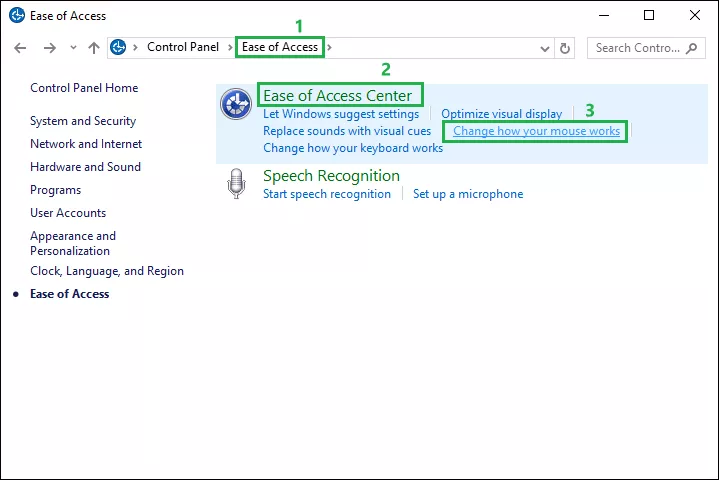719x480 pixels.
Task: Click Start speech recognition link
Action: tap(327, 194)
